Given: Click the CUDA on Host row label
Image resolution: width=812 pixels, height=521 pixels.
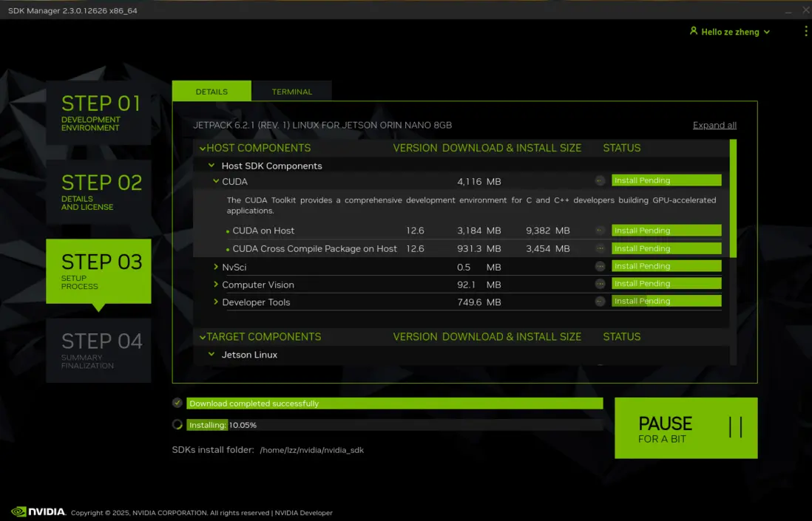Looking at the screenshot, I should click(x=263, y=231).
